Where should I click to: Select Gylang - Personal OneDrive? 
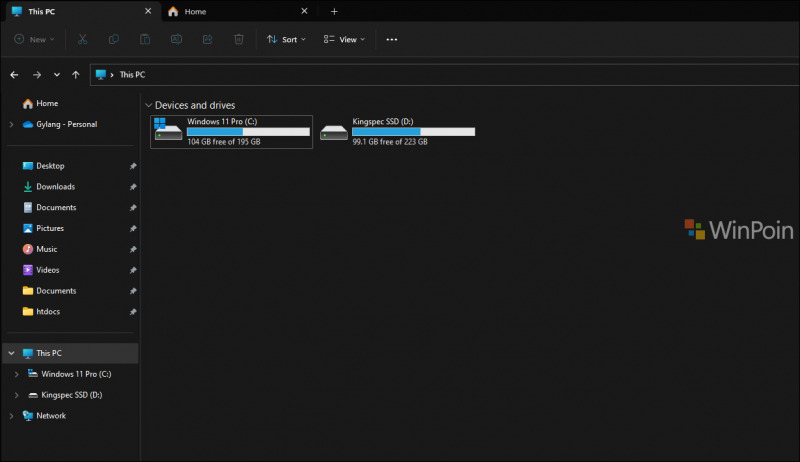(x=66, y=124)
